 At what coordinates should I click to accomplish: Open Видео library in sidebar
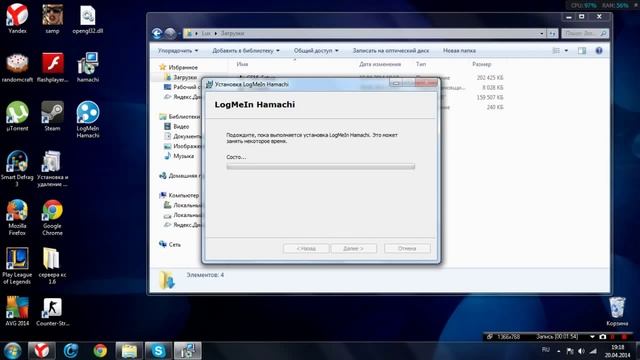tap(176, 127)
